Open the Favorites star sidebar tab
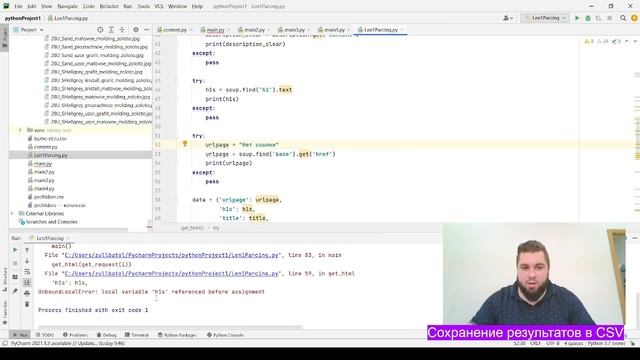The width and height of the screenshot is (640, 360). 5,314
